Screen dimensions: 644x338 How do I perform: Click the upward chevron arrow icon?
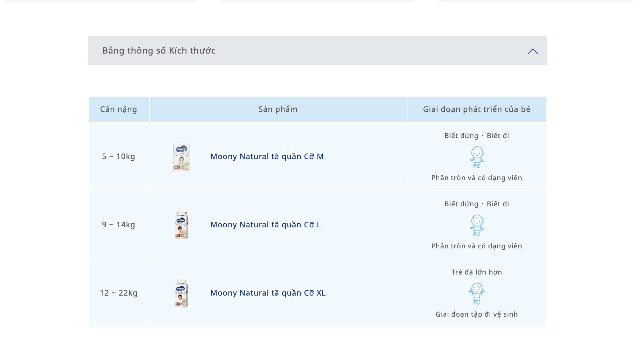pyautogui.click(x=533, y=51)
